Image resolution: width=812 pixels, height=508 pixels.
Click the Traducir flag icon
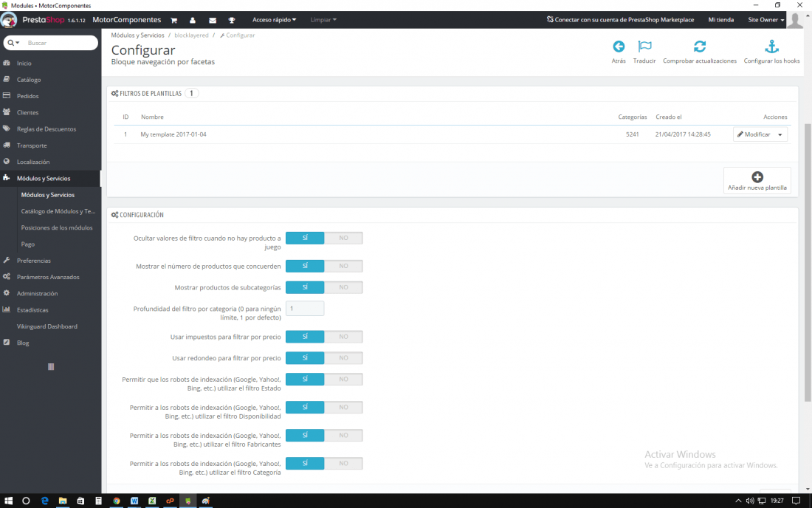tap(644, 47)
